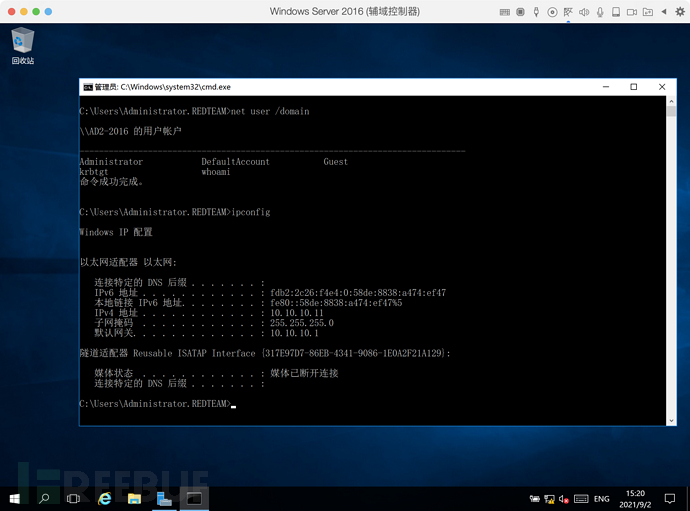Switch input language via ENG indicator

pyautogui.click(x=602, y=499)
